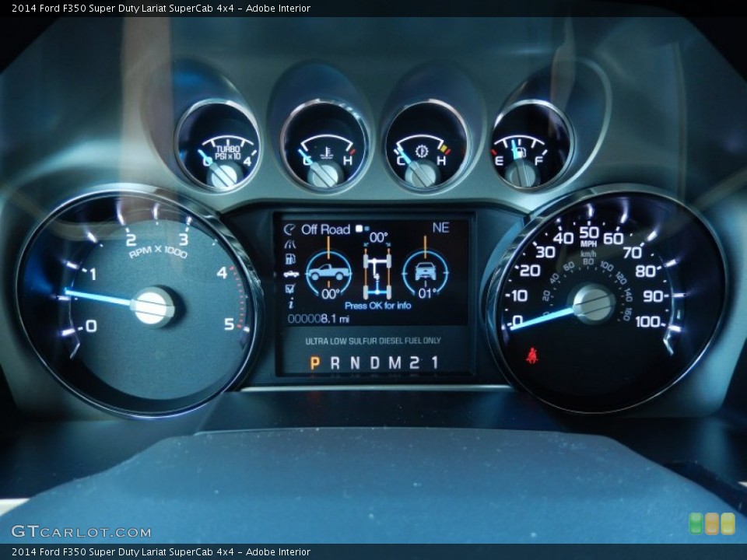This screenshot has height=560, width=747.
Task: Select the second blue page indicator dot
Action: pos(366,229)
